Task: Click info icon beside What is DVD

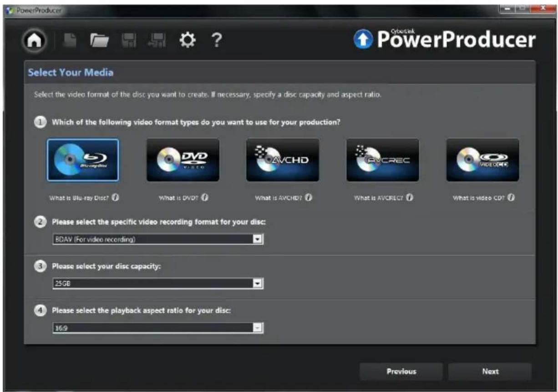Action: point(205,198)
